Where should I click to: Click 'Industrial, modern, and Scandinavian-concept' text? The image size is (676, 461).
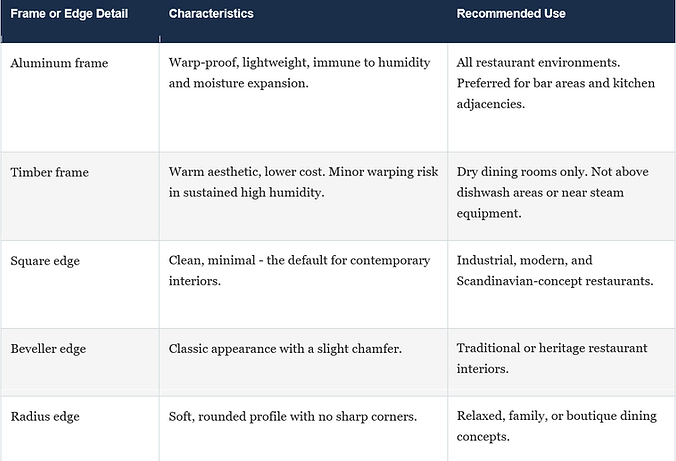555,271
